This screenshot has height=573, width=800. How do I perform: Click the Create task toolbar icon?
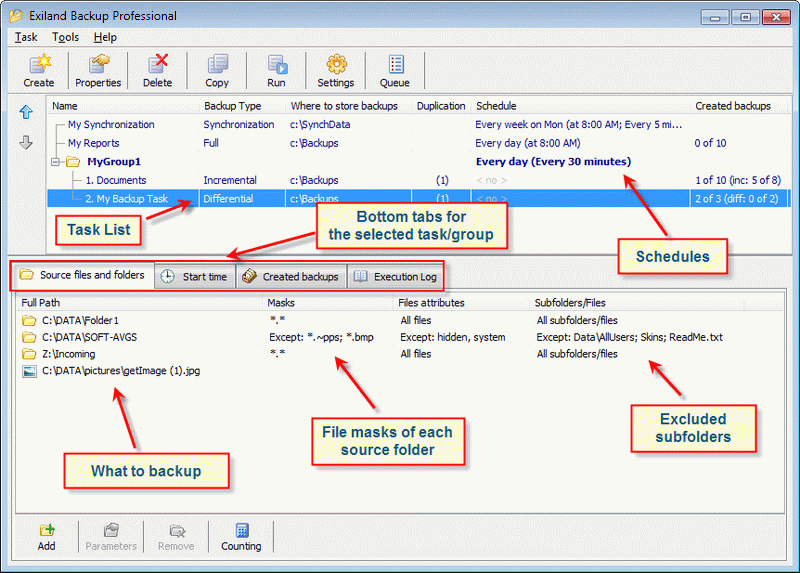click(39, 70)
